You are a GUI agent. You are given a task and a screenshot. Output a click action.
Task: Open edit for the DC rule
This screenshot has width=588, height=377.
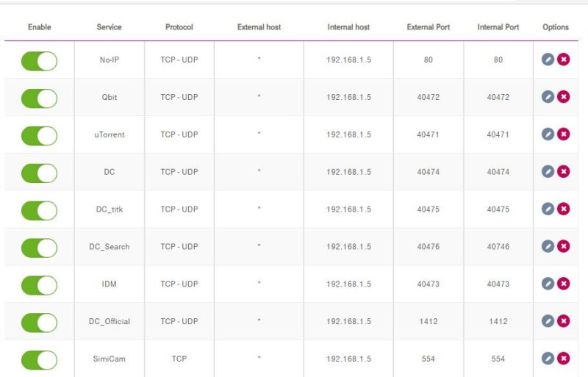(x=548, y=171)
